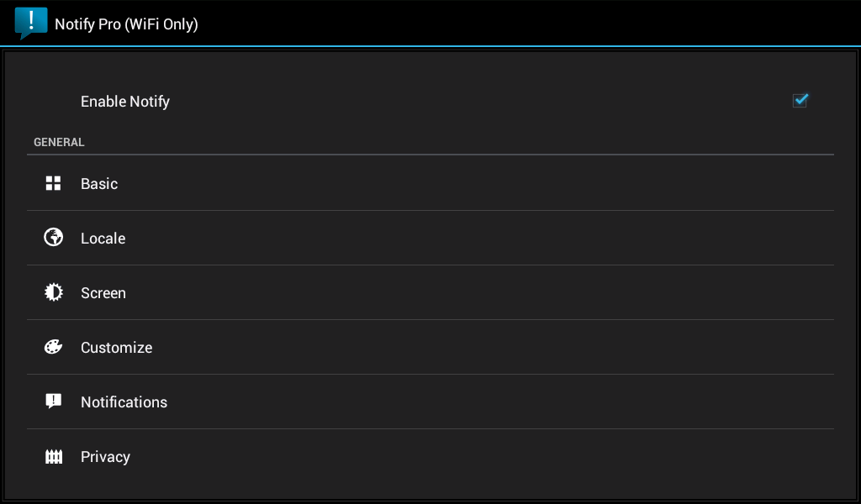The image size is (861, 504).
Task: Open the Screen settings label
Action: tap(103, 293)
